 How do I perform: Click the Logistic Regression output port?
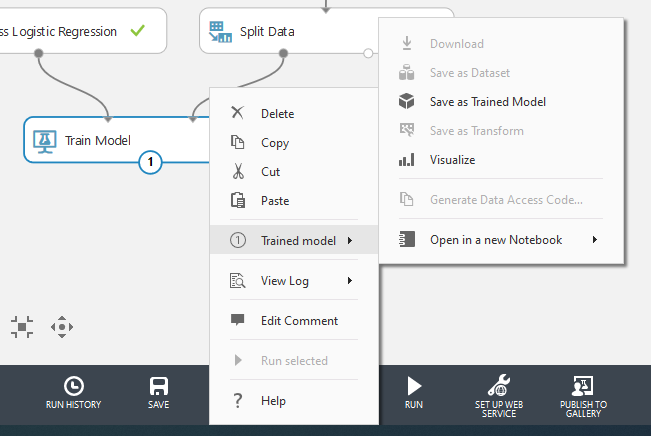pyautogui.click(x=39, y=53)
